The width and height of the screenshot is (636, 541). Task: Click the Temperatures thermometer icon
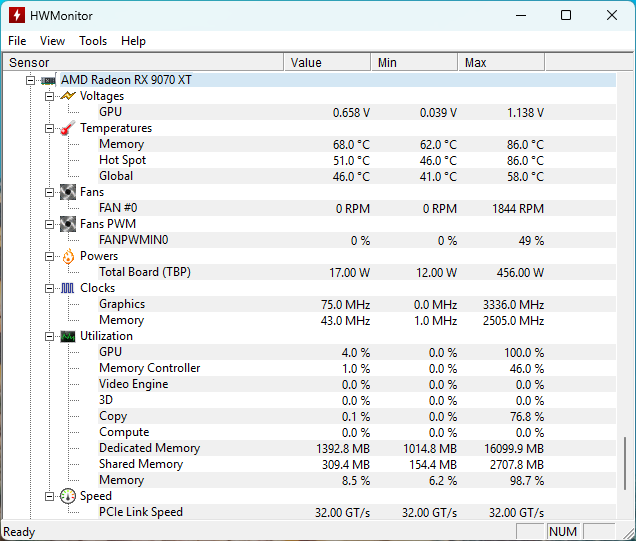pyautogui.click(x=68, y=128)
